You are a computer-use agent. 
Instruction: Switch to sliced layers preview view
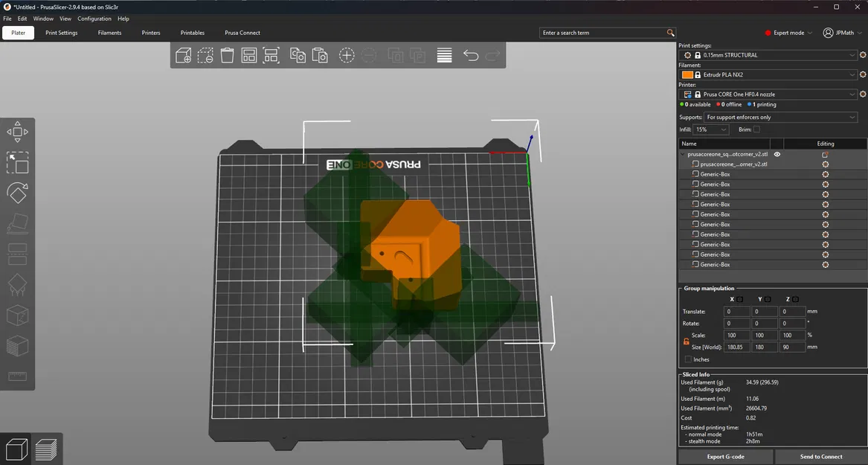coord(46,449)
